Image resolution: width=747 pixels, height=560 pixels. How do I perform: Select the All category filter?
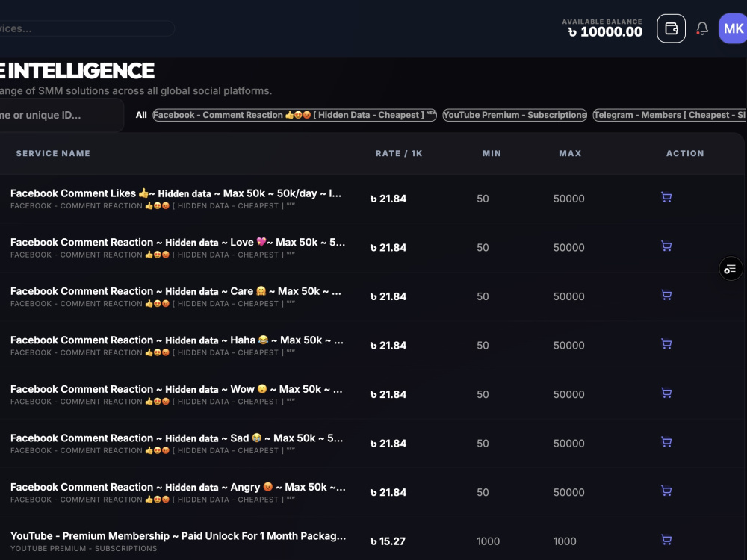click(141, 115)
